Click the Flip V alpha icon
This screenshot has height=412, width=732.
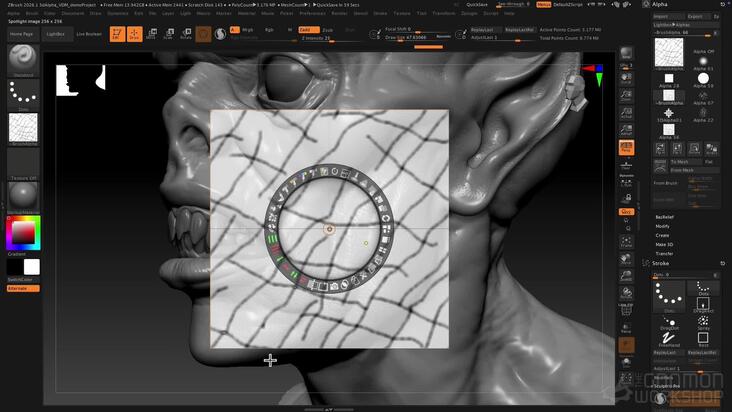point(677,149)
